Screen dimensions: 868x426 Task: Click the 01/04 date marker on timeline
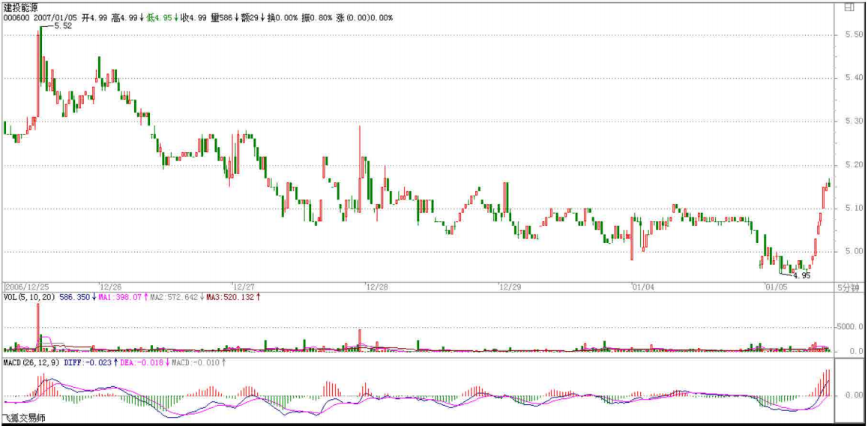pyautogui.click(x=643, y=286)
